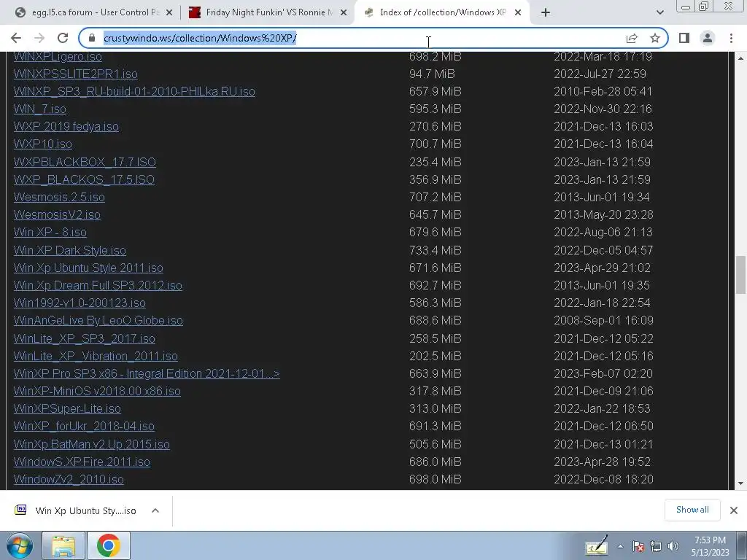Expand options for Win Xp Ubuntu download
747x560 pixels.
click(155, 510)
